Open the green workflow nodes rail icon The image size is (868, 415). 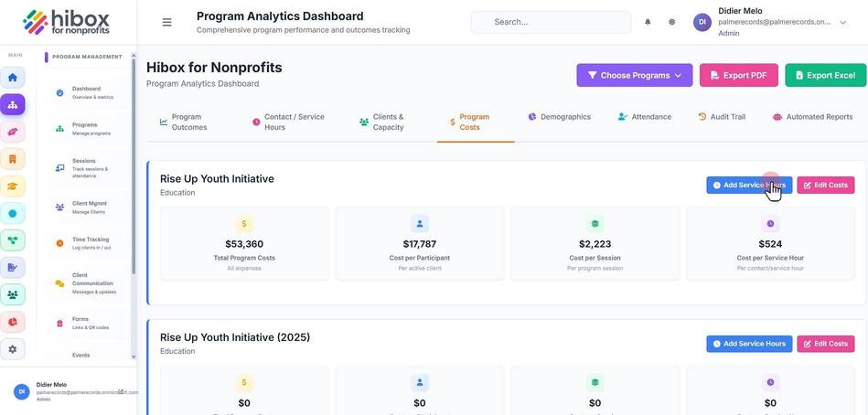tap(12, 240)
